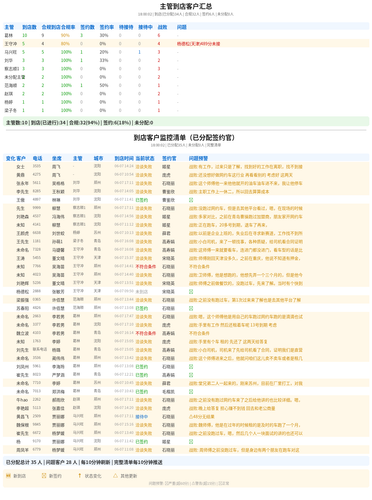
Task: Click the 电话 column header
Action: point(37,158)
